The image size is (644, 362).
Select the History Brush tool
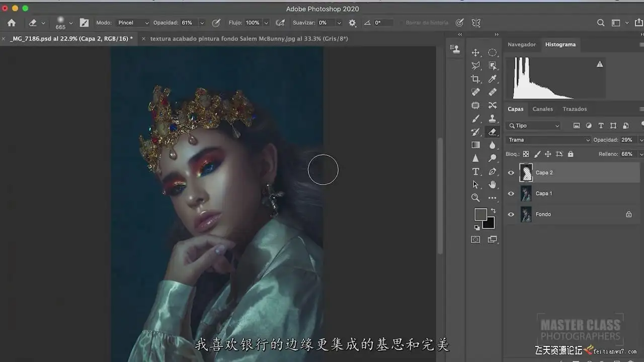pyautogui.click(x=475, y=132)
